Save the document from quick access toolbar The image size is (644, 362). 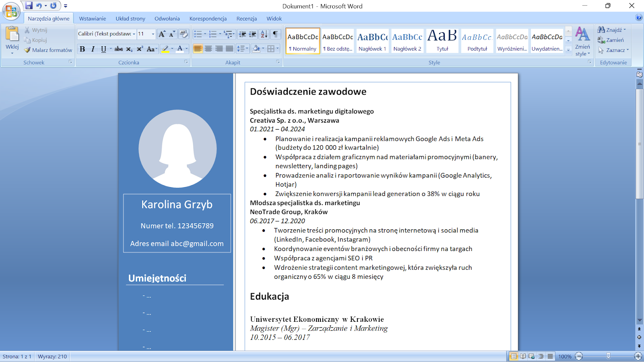click(29, 6)
